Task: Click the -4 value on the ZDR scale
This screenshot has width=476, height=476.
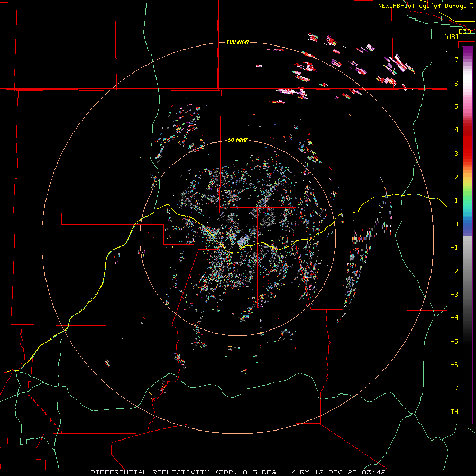Action: tap(454, 317)
